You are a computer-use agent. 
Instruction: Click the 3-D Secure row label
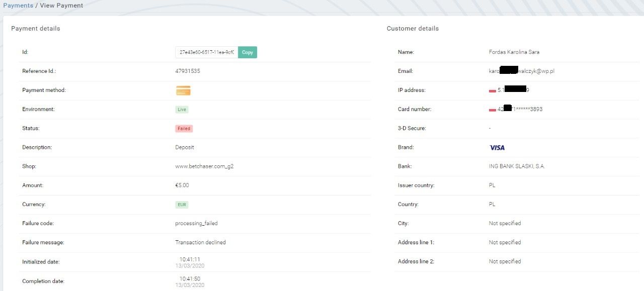click(412, 129)
